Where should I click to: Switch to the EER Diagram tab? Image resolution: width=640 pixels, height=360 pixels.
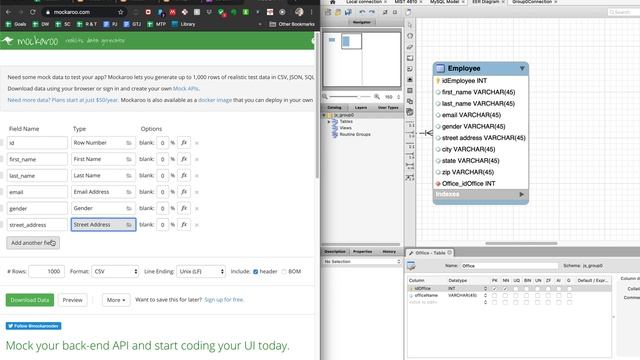(x=486, y=2)
